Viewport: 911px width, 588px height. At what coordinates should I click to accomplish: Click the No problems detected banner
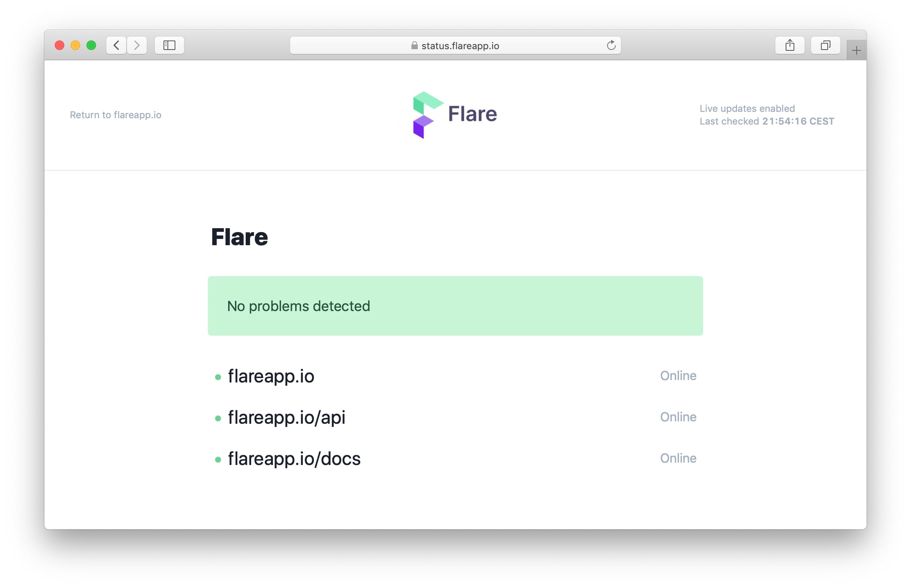(x=455, y=306)
